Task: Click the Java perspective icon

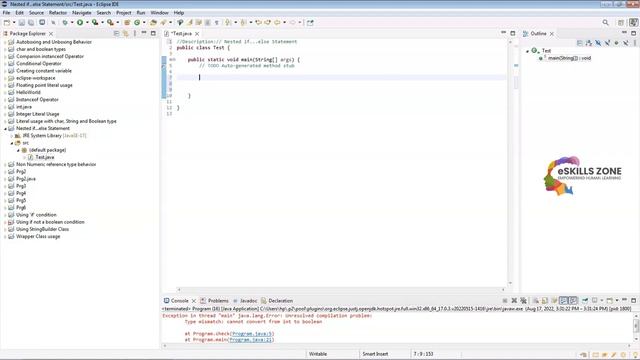Action: point(633,22)
